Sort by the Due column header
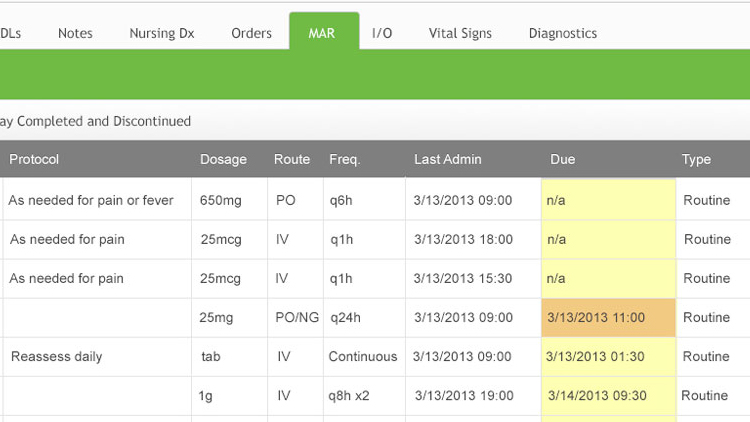750x422 pixels. [562, 159]
